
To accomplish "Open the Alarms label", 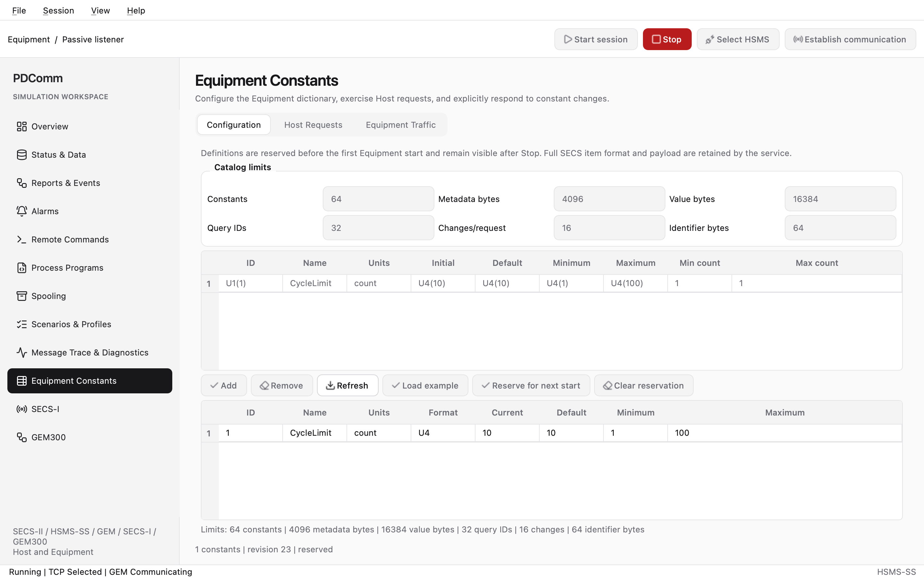I will coord(45,211).
